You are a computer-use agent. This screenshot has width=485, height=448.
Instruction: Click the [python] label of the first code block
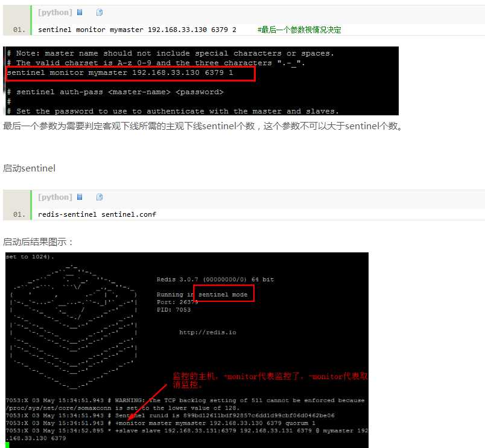pos(55,13)
